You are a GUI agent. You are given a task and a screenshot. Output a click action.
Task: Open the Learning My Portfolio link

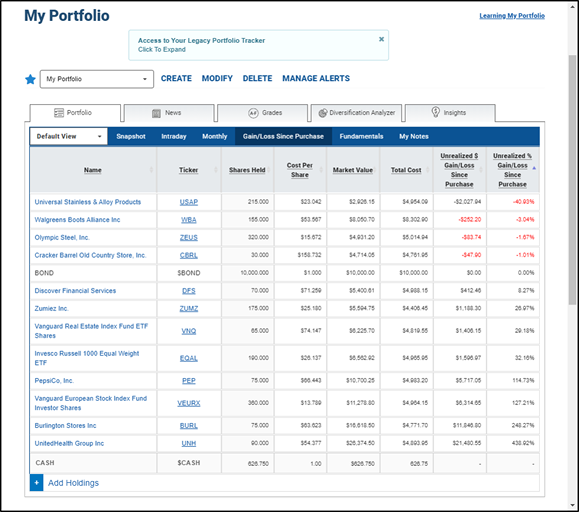(512, 16)
